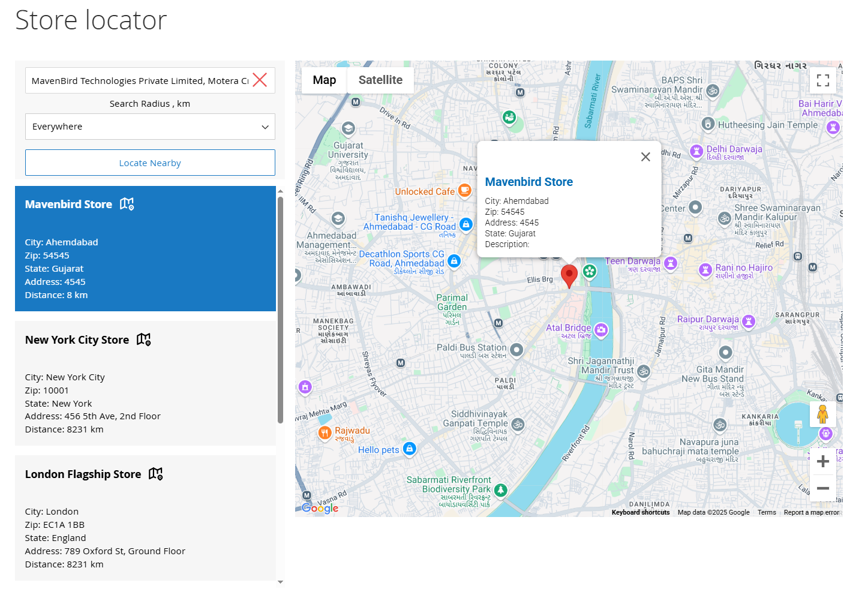868x589 pixels.
Task: Switch to Satellite view tab
Action: (380, 80)
